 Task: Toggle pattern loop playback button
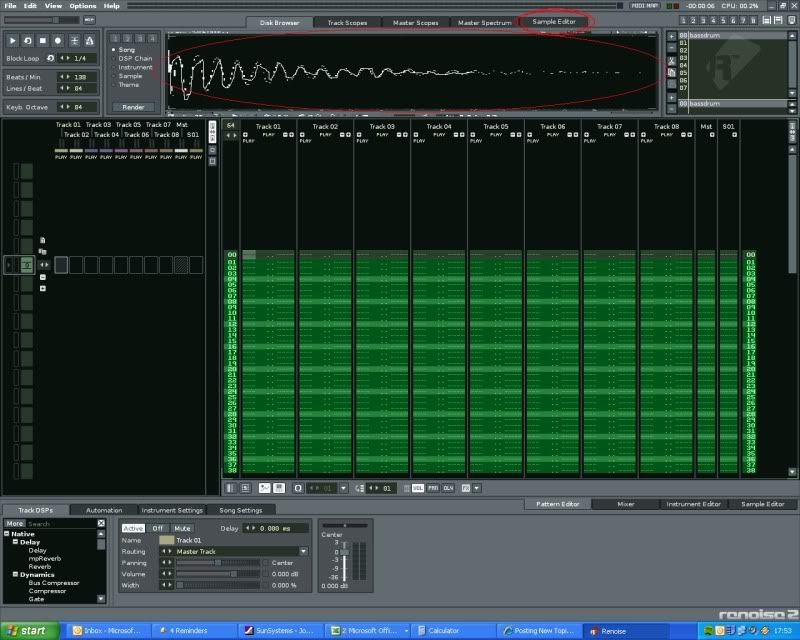click(28, 41)
